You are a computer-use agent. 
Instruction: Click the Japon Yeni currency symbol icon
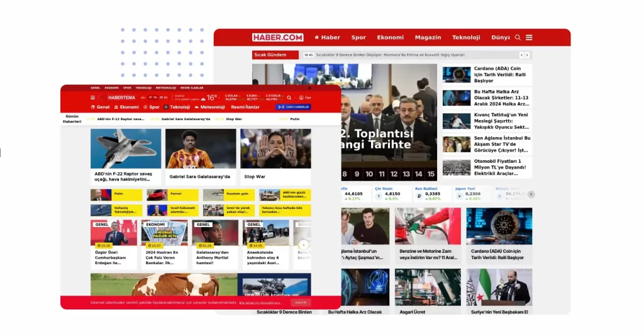(x=460, y=196)
